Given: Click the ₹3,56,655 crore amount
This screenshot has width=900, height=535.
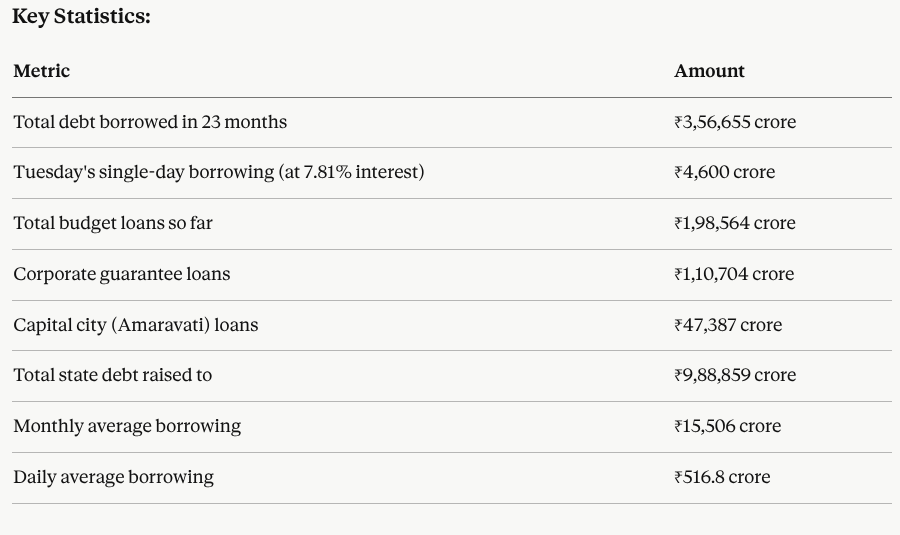Looking at the screenshot, I should [735, 122].
